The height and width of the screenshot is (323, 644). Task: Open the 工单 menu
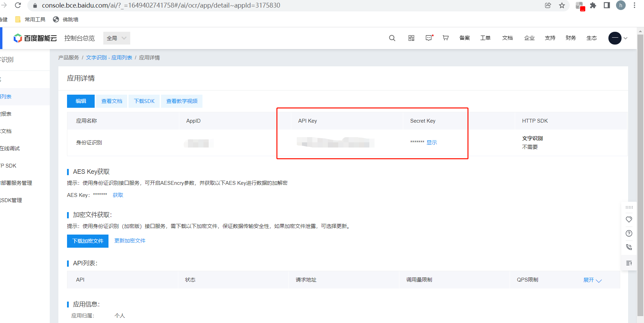point(485,38)
